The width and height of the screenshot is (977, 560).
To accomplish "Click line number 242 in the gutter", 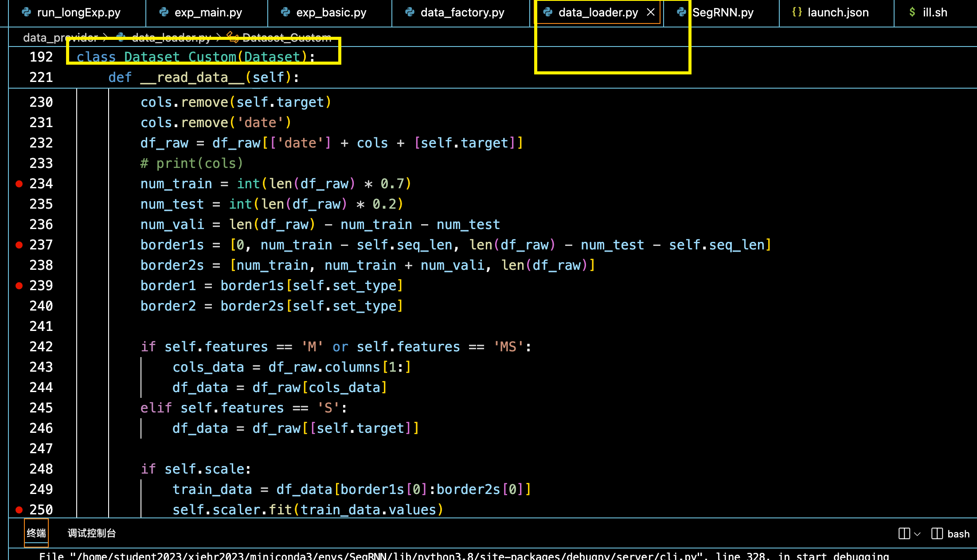I will tap(41, 347).
